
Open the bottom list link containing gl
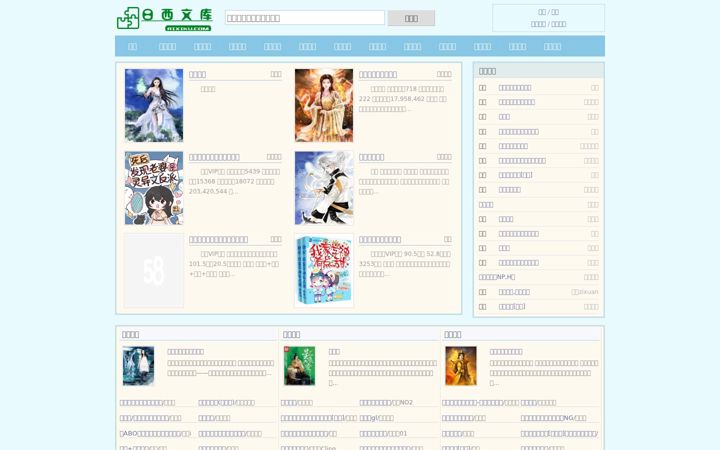(377, 418)
